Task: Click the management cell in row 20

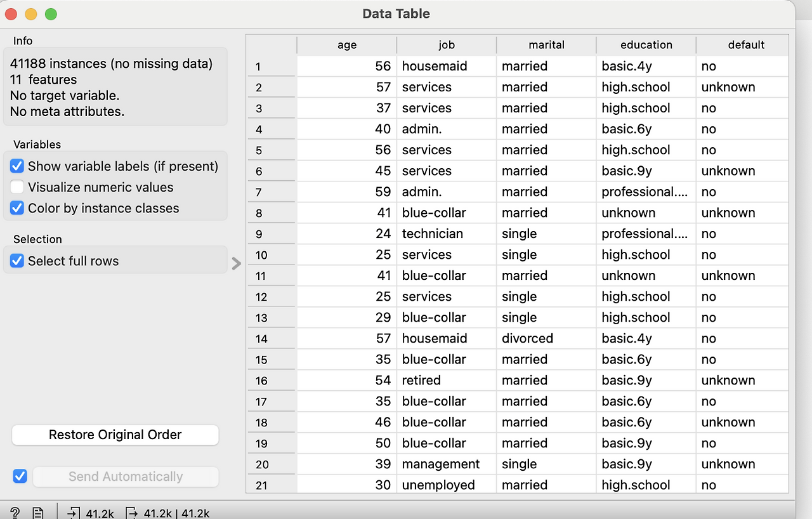Action: tap(447, 464)
